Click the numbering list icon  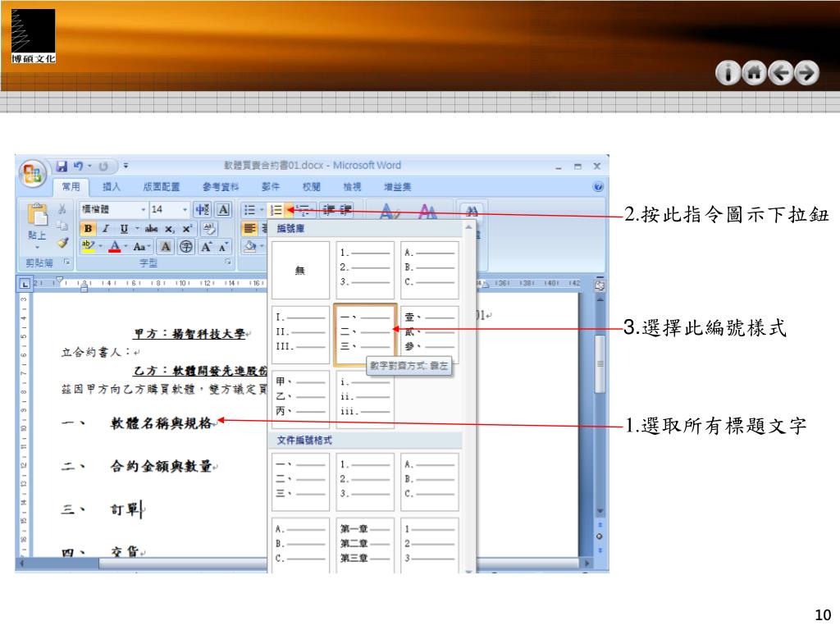tap(276, 209)
